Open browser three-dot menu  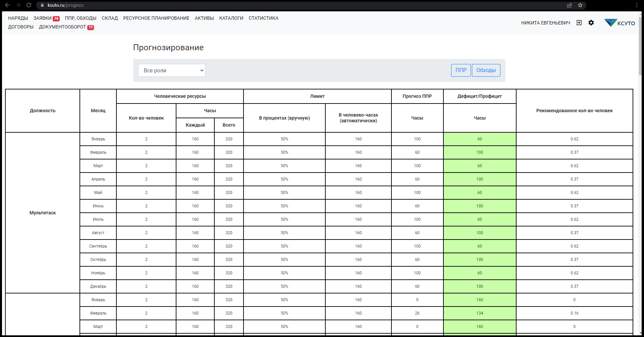pos(637,5)
